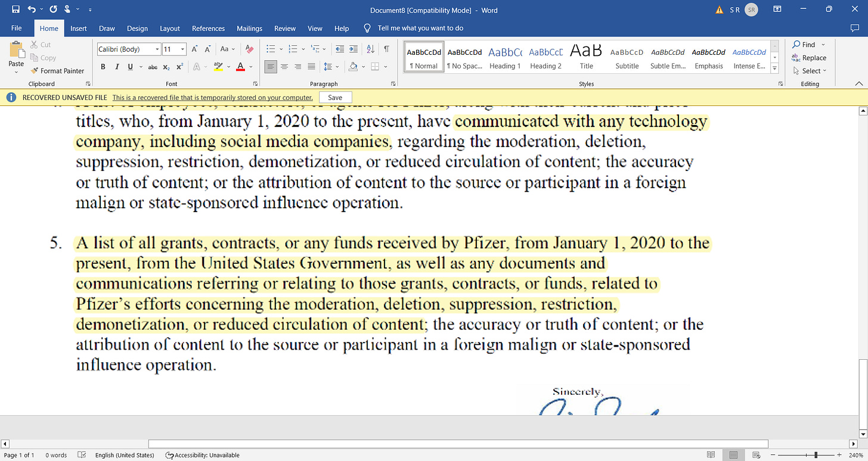Open the Bullets list dropdown arrow
The width and height of the screenshot is (868, 461).
(280, 49)
